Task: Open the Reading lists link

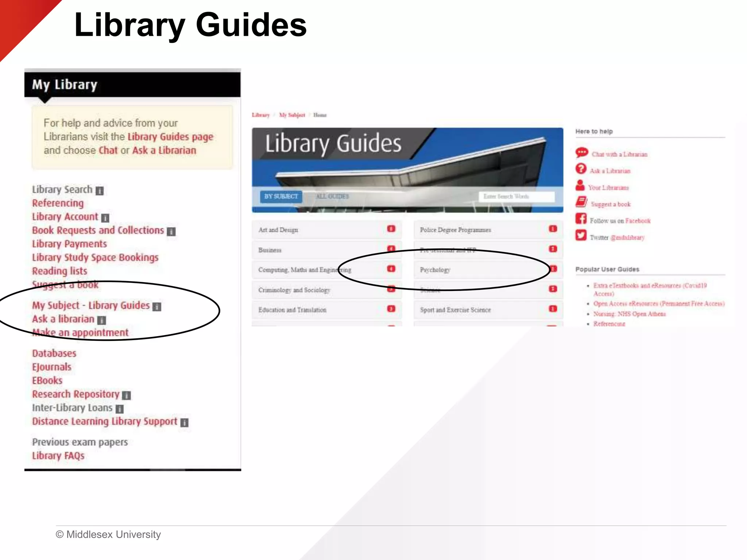Action: click(x=59, y=271)
